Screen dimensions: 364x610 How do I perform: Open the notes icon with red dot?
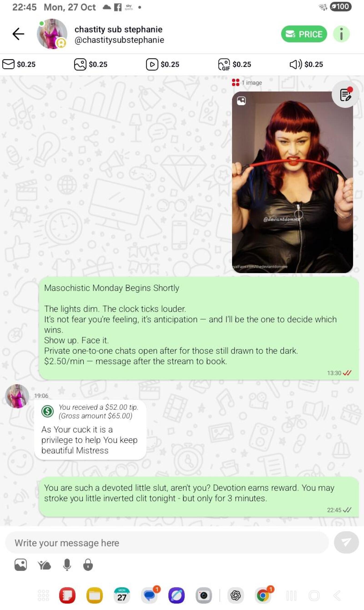point(345,94)
